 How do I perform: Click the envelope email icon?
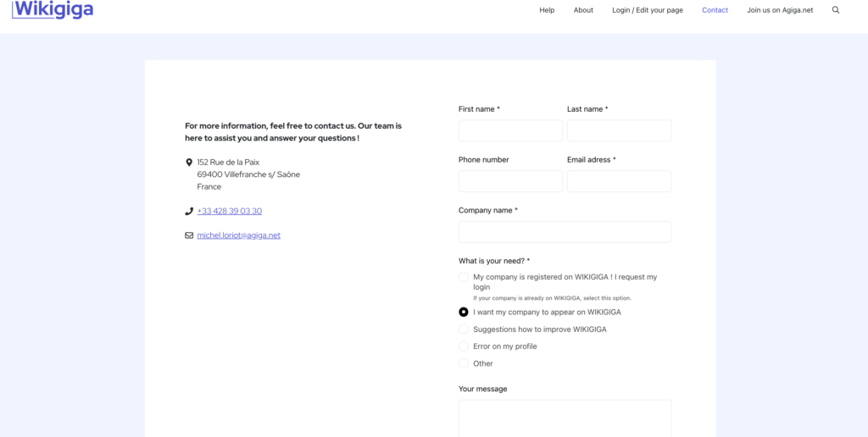point(189,235)
